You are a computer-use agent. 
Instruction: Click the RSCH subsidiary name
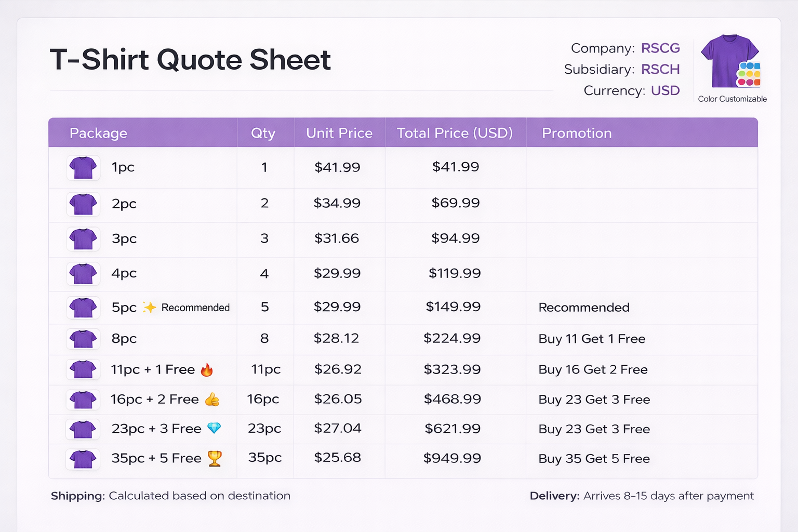(660, 70)
